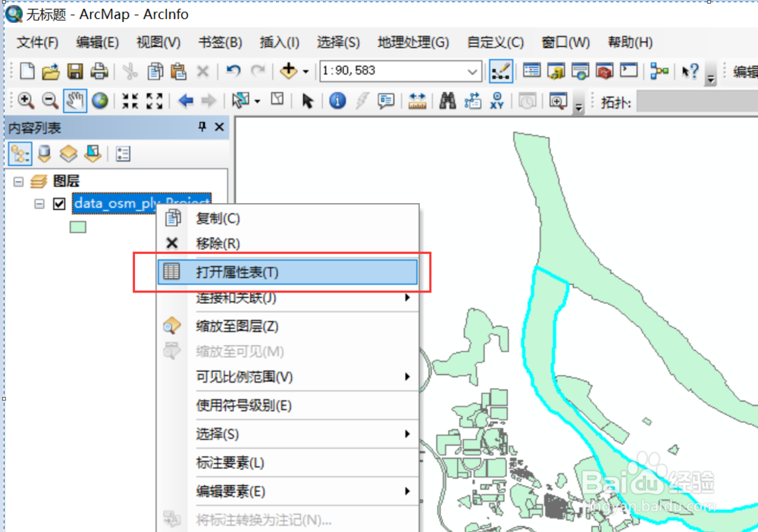Click the Redo arrow icon

coord(258,71)
